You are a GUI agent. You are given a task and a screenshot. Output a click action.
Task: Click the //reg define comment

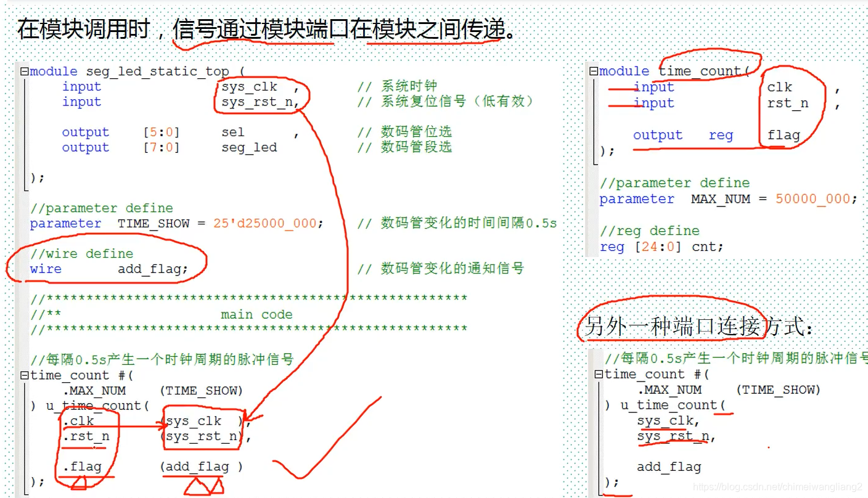pos(649,231)
